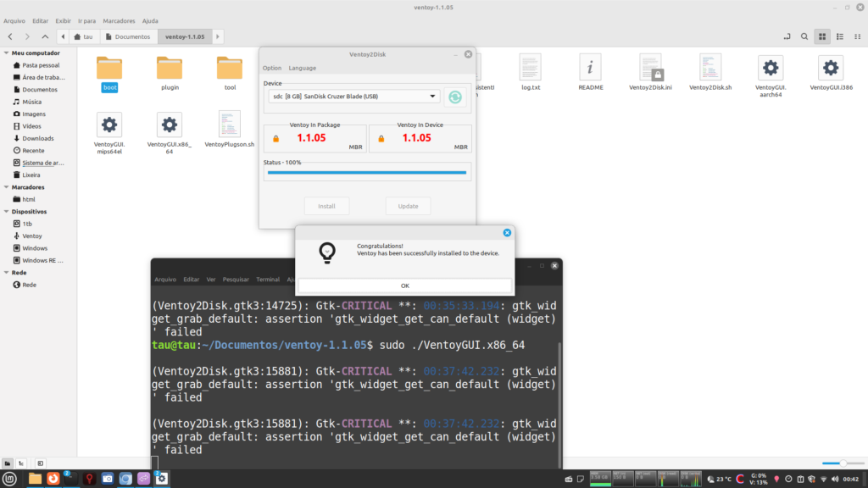Open the Pesquisar menu in the terminal

click(235, 279)
